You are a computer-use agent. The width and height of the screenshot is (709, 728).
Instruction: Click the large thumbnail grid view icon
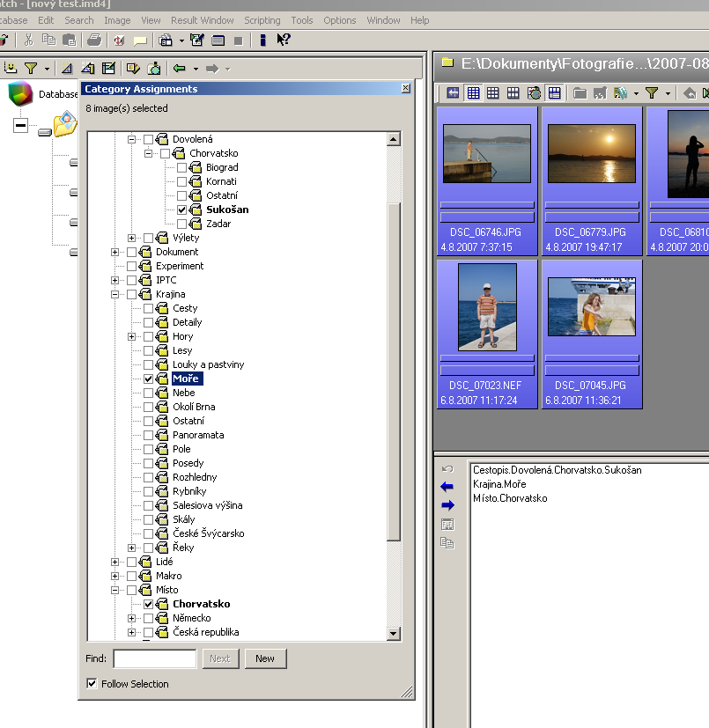[x=513, y=93]
